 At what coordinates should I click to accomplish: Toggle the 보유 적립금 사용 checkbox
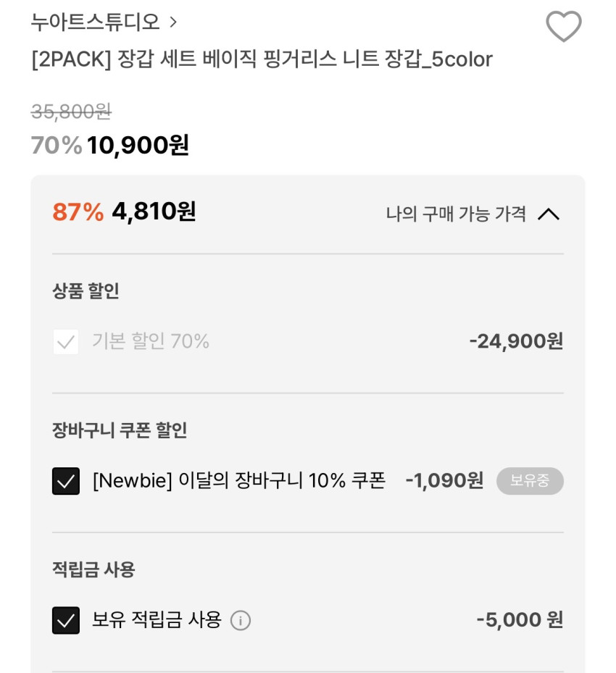click(x=66, y=620)
